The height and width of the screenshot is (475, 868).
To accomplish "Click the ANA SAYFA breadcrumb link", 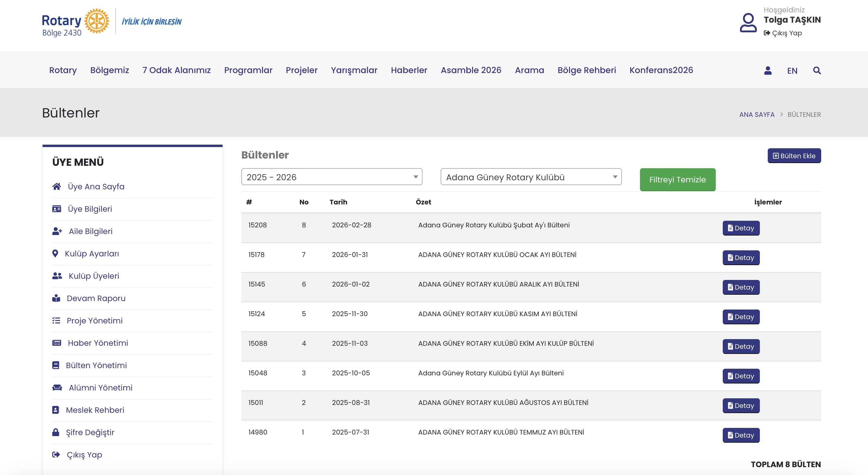I will point(757,114).
